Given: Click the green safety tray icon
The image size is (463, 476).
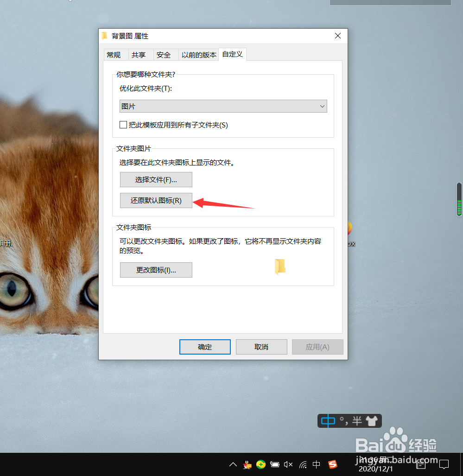Looking at the screenshot, I should pyautogui.click(x=261, y=464).
